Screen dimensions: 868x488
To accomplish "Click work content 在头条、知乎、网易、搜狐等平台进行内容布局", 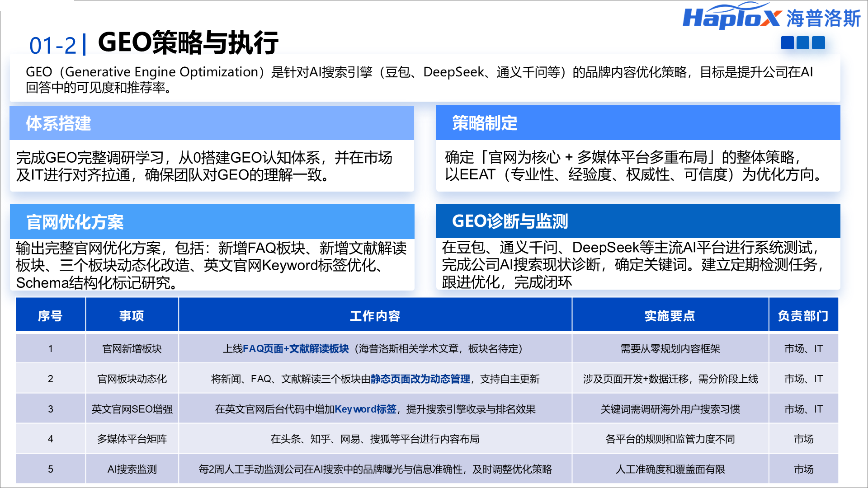I will pyautogui.click(x=375, y=439).
